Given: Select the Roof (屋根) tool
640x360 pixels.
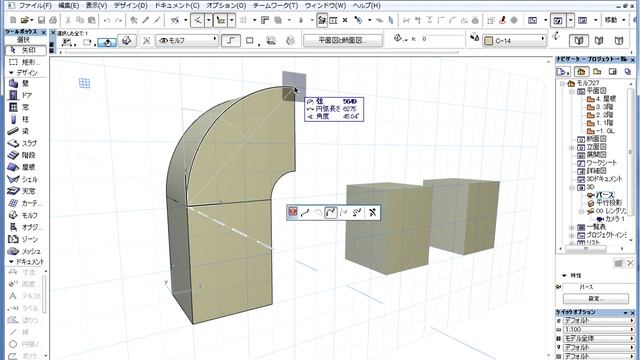Looking at the screenshot, I should 24,167.
